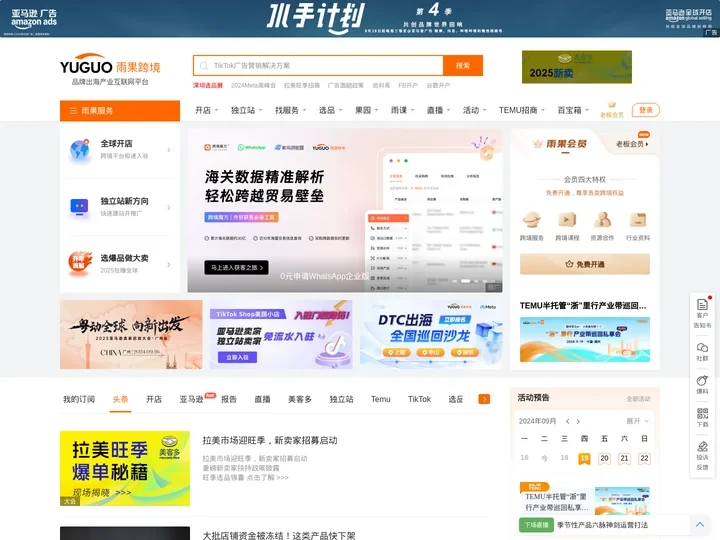Select calendar date 21

[x=624, y=458]
